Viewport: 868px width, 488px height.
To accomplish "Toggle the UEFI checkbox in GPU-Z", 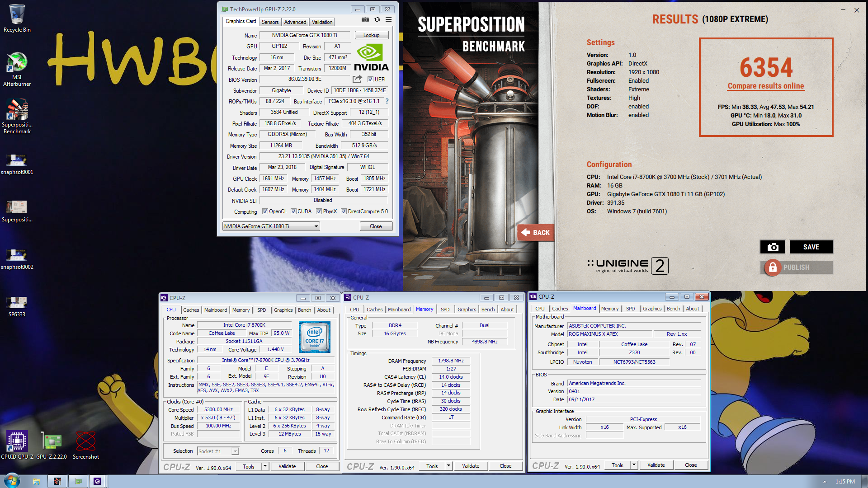I will point(370,80).
